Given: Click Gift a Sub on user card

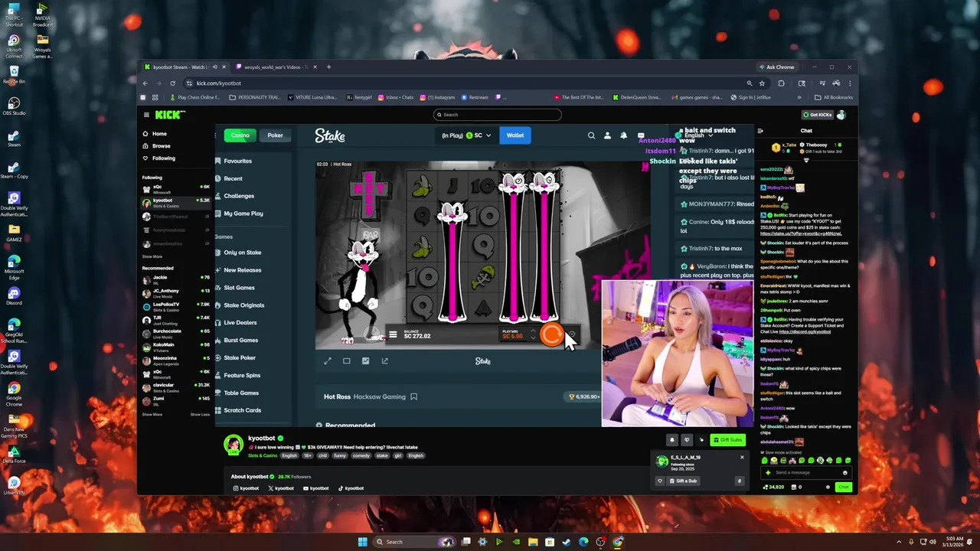Looking at the screenshot, I should [x=682, y=481].
